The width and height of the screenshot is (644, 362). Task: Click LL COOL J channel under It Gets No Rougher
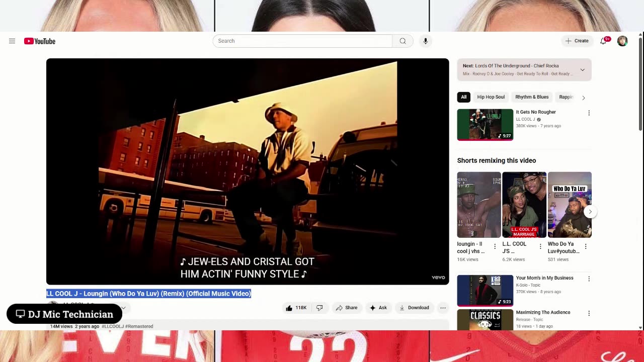[x=525, y=120]
